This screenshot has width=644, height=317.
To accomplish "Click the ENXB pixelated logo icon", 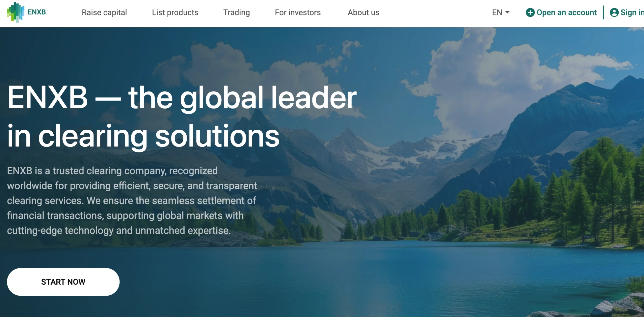I will coord(16,12).
